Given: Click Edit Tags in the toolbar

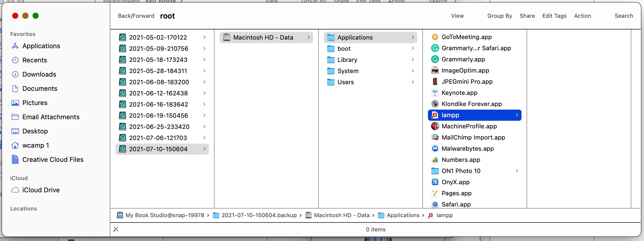Looking at the screenshot, I should click(554, 16).
